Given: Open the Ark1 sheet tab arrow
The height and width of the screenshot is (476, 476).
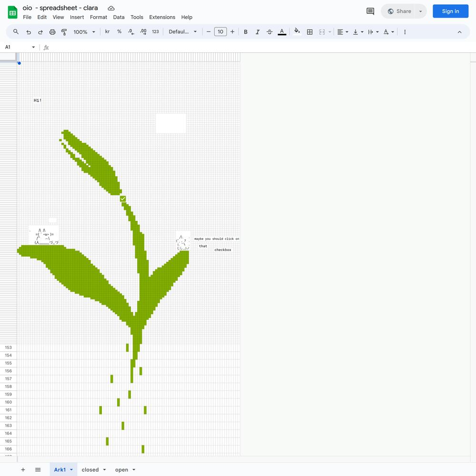Looking at the screenshot, I should (x=71, y=470).
